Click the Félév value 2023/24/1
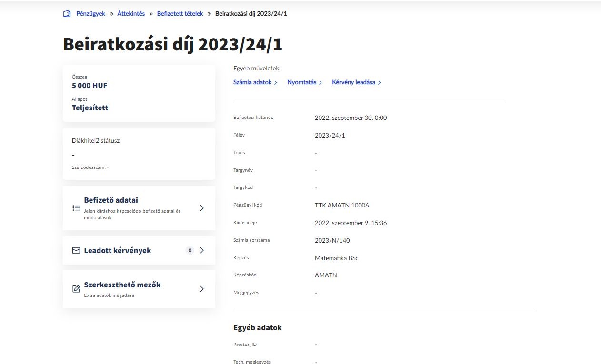This screenshot has width=601, height=364. tap(330, 135)
